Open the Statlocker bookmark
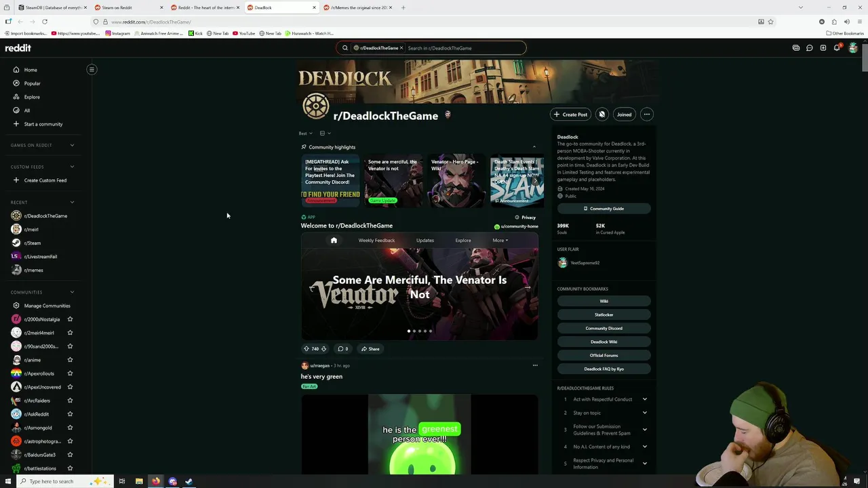This screenshot has width=868, height=488. click(x=604, y=314)
